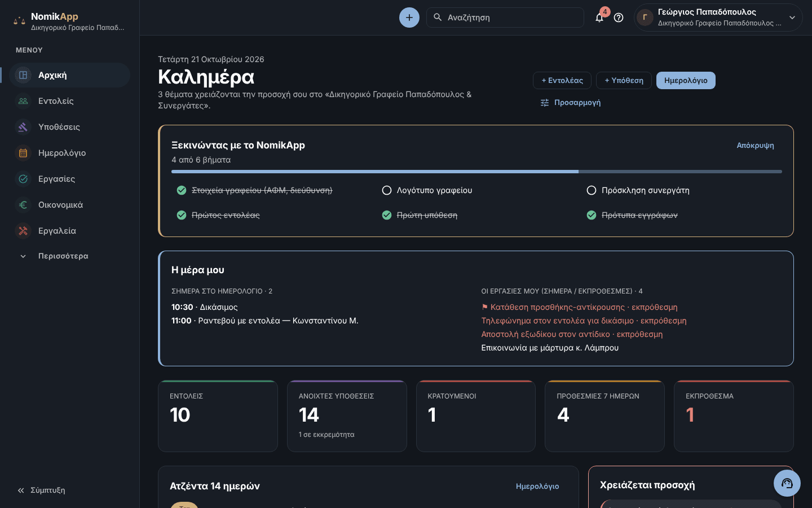Click the user avatar with letter Γ
The image size is (812, 508).
point(645,17)
